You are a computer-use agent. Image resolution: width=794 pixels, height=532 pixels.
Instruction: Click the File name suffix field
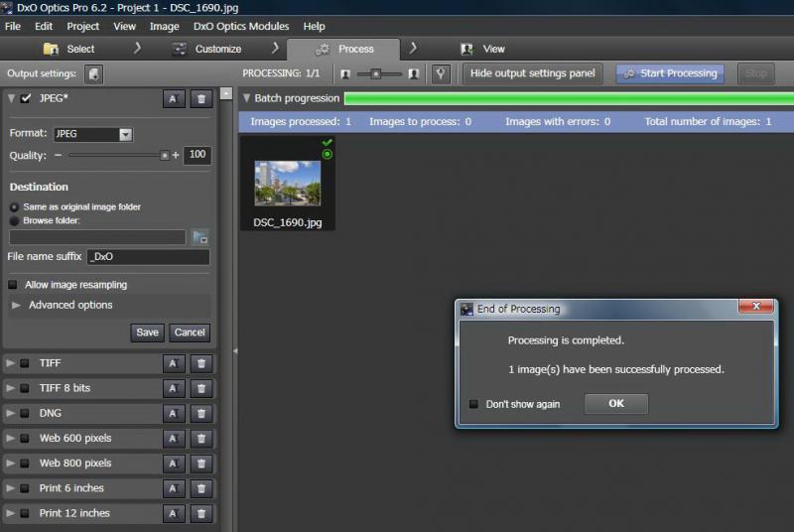[x=148, y=257]
